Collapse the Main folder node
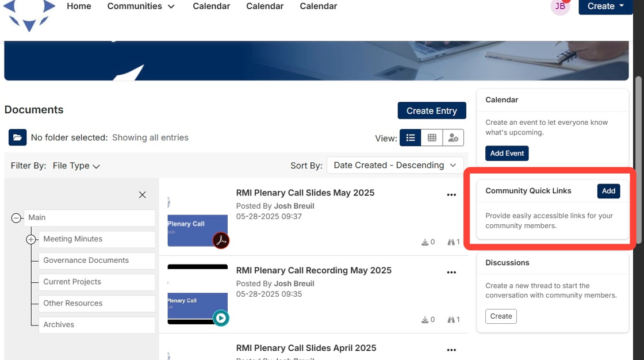 pos(17,218)
